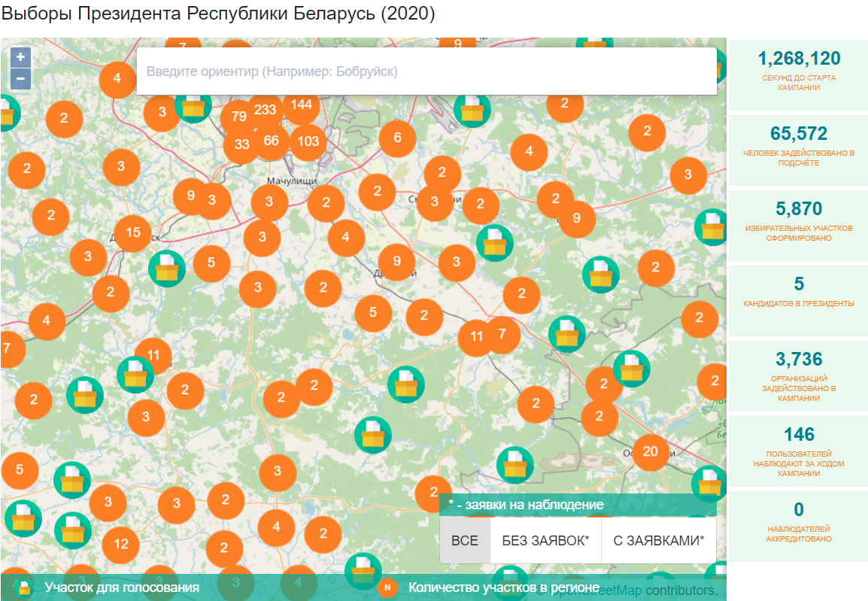Viewport: 868px width, 601px height.
Task: Select the 144 polling stations cluster
Action: 302,105
